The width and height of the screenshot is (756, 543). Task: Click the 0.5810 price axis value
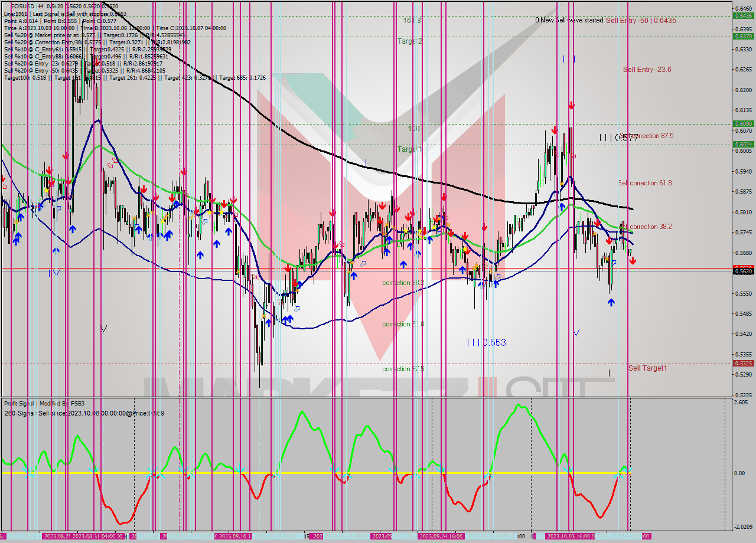pyautogui.click(x=743, y=212)
